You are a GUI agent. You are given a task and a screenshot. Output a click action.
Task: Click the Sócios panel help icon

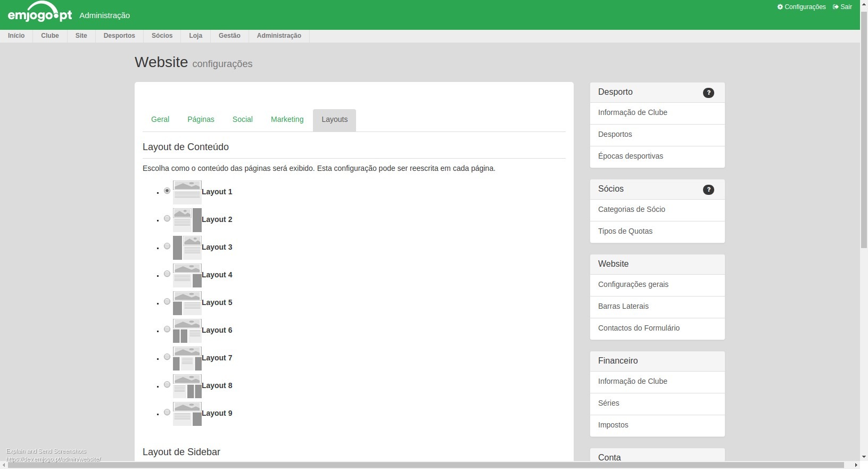(708, 190)
